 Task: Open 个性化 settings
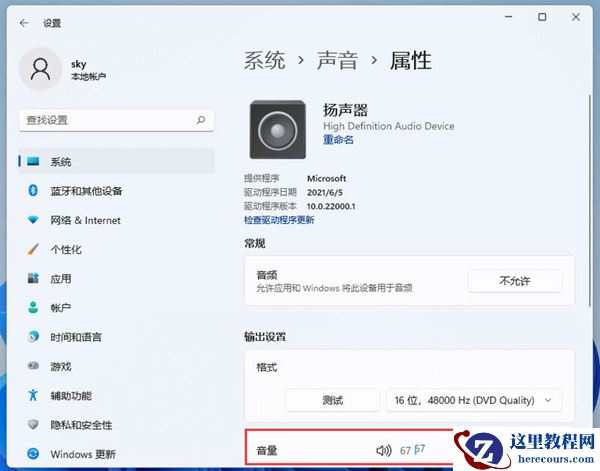[x=116, y=249]
